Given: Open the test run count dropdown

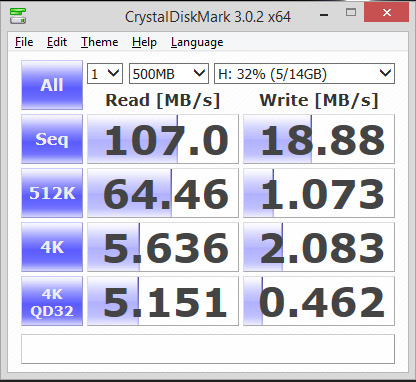Looking at the screenshot, I should [x=105, y=73].
